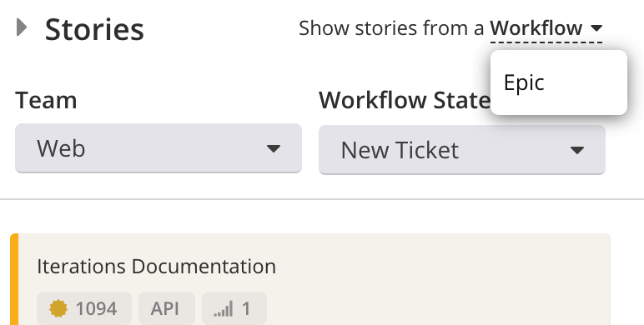Viewport: 644px width, 325px height.
Task: Click the Workflow State field label
Action: point(405,100)
